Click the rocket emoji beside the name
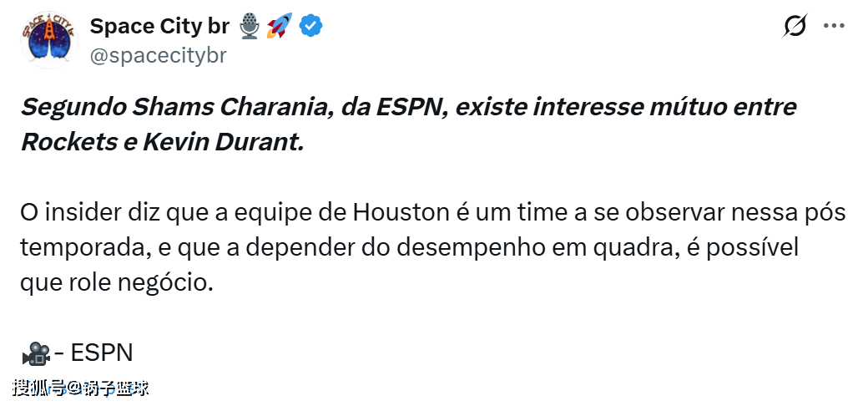 (x=279, y=26)
